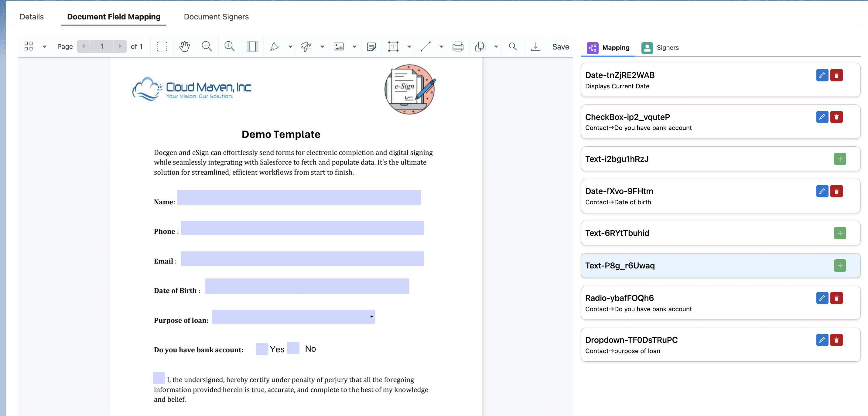Select the hand pan tool

[x=184, y=46]
